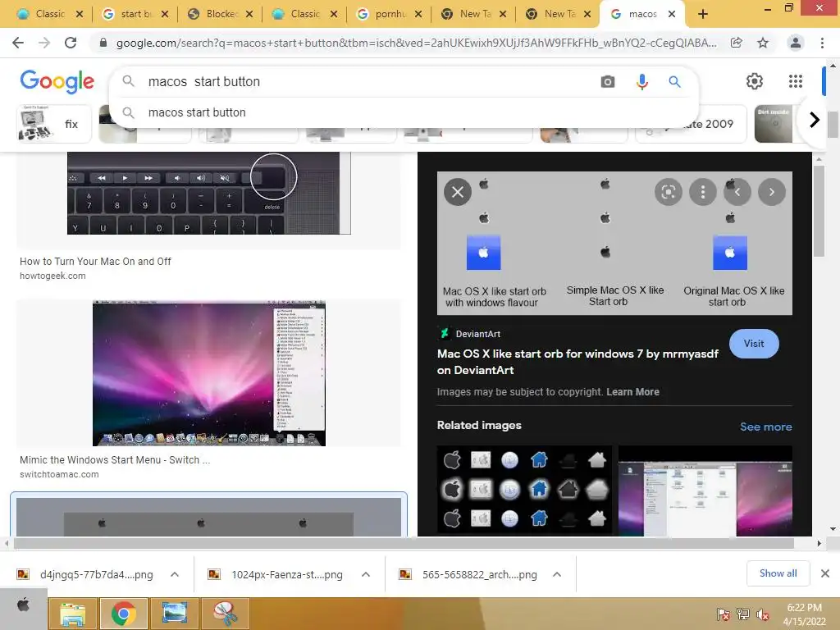Open the Mimic the Windows Start Menu image
Screen dimensions: 840x630
(209, 373)
